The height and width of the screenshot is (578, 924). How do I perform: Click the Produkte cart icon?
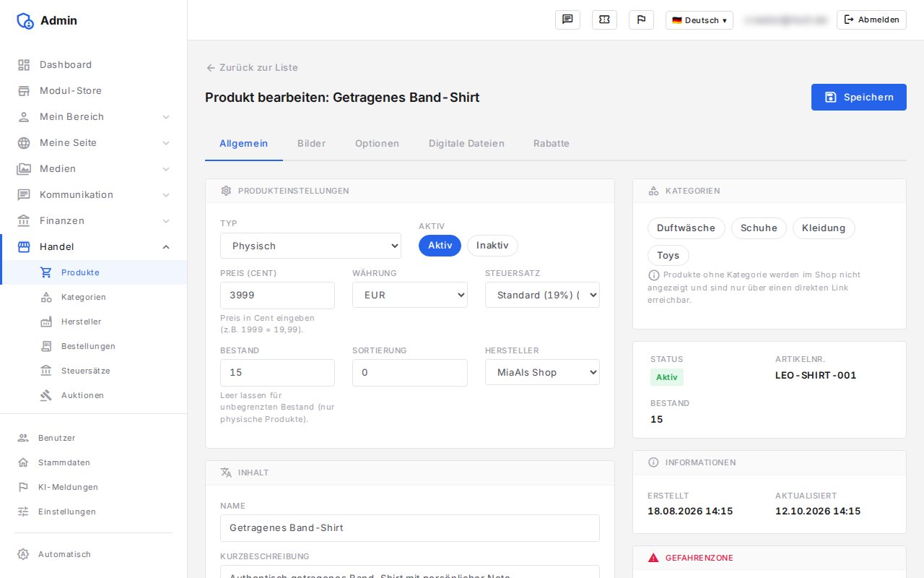46,272
